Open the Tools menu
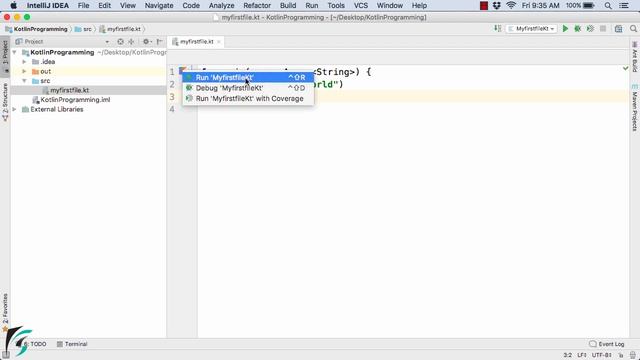The width and height of the screenshot is (640, 360). coord(336,6)
